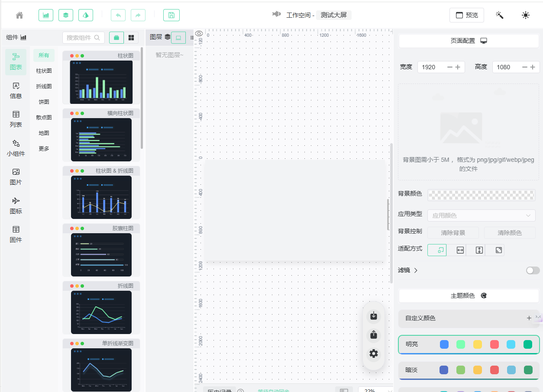The height and width of the screenshot is (392, 543).
Task: Save the project with disk icon
Action: pos(171,15)
